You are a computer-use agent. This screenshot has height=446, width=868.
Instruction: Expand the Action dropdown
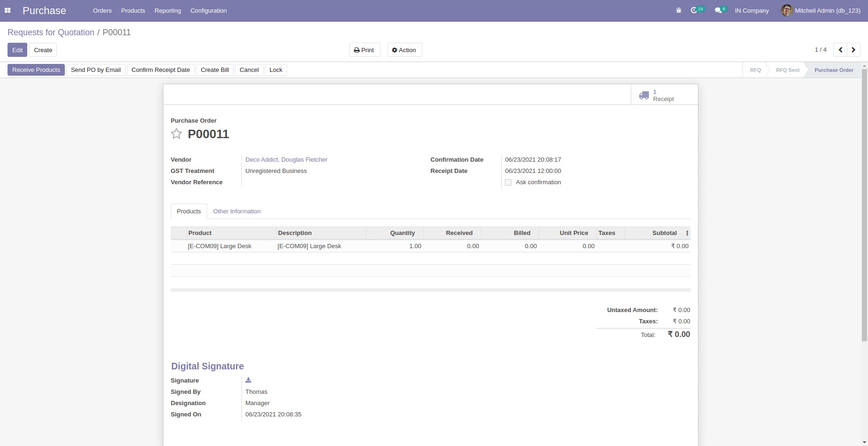(x=404, y=50)
